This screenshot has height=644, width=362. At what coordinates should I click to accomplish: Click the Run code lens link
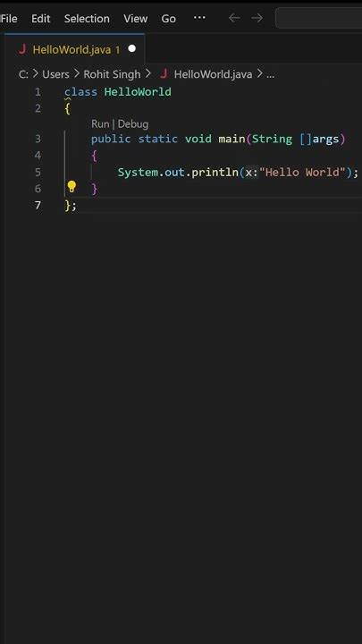100,124
